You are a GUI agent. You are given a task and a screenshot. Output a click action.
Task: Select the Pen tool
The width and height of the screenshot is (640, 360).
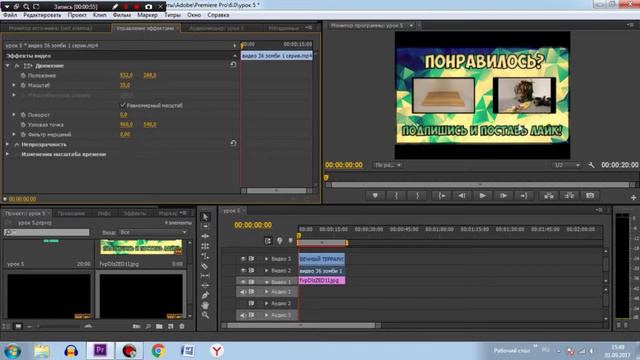pyautogui.click(x=205, y=295)
